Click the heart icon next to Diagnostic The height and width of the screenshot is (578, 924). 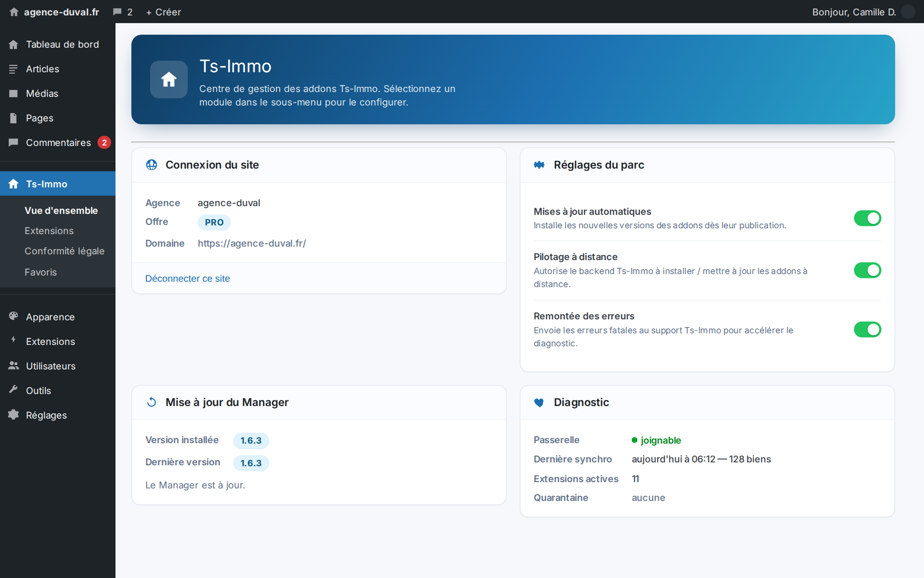click(539, 403)
